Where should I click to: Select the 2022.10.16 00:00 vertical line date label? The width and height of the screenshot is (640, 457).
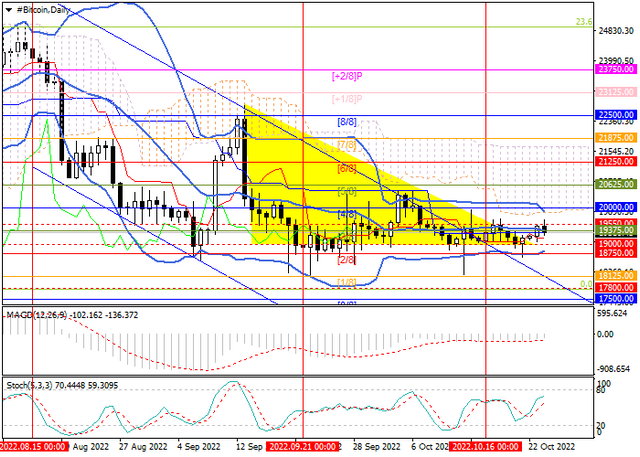tap(485, 446)
